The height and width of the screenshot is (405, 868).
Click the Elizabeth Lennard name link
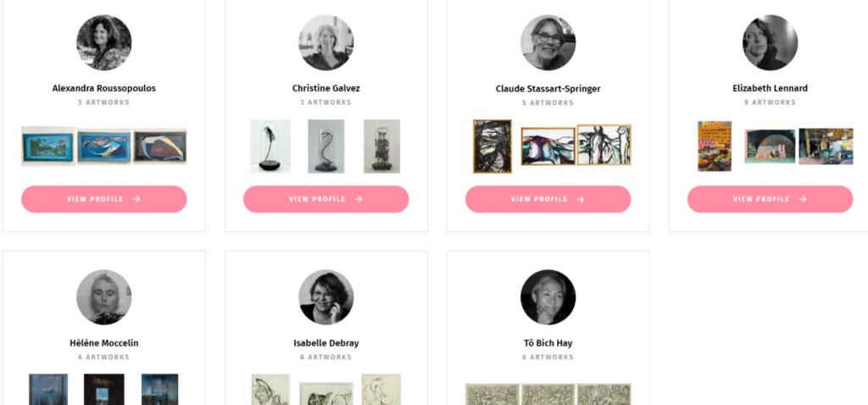[771, 88]
